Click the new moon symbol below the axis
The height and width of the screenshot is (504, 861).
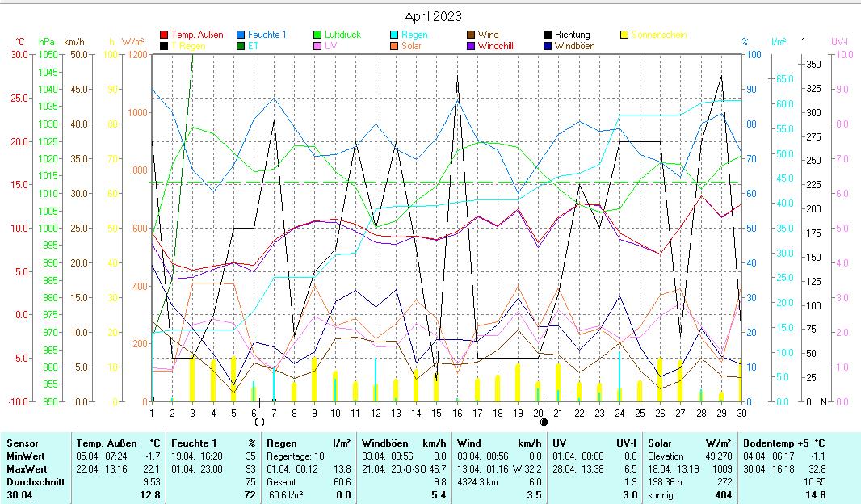pyautogui.click(x=544, y=422)
